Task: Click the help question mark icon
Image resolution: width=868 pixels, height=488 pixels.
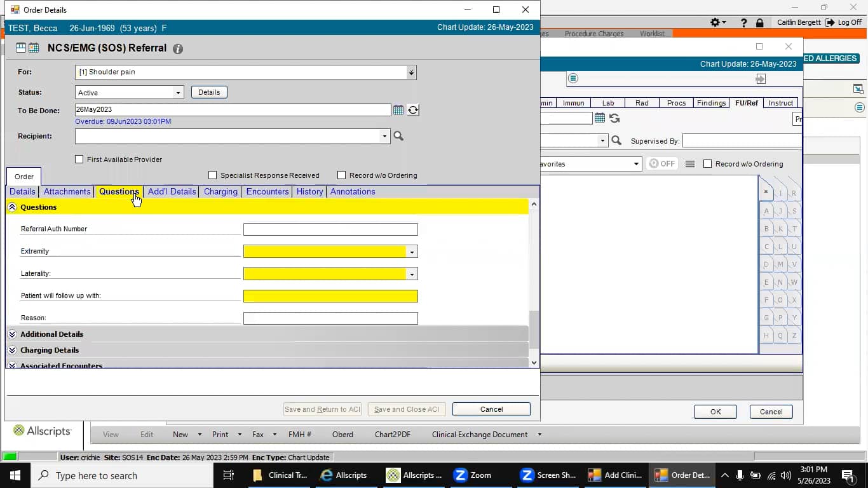Action: [743, 22]
